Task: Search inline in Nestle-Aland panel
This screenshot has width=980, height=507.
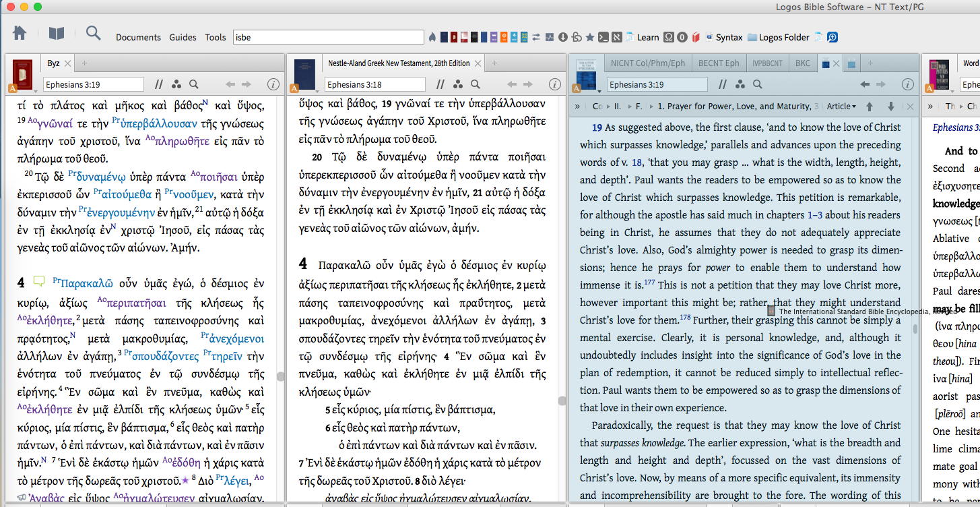Action: click(x=475, y=84)
